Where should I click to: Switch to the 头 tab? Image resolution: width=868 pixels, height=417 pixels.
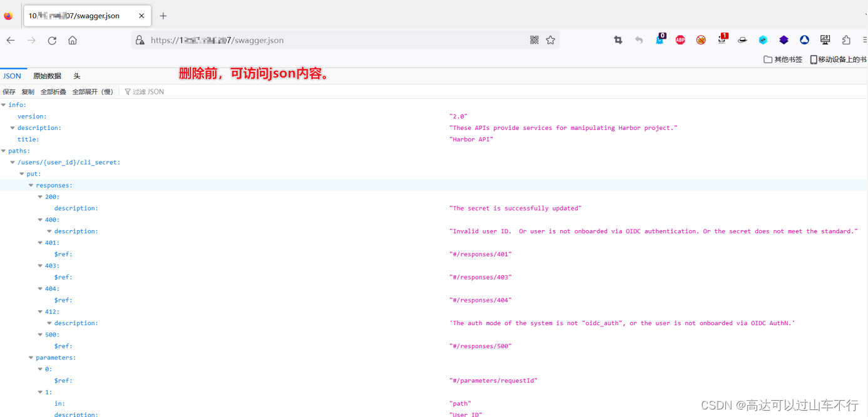(x=76, y=76)
